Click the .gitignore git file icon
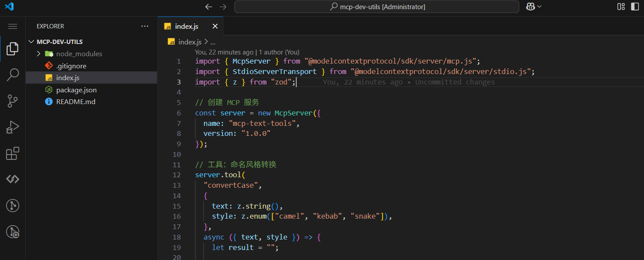644x260 pixels. (x=49, y=66)
